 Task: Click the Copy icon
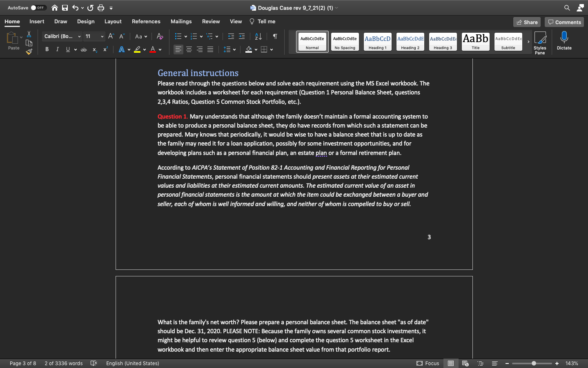[29, 43]
